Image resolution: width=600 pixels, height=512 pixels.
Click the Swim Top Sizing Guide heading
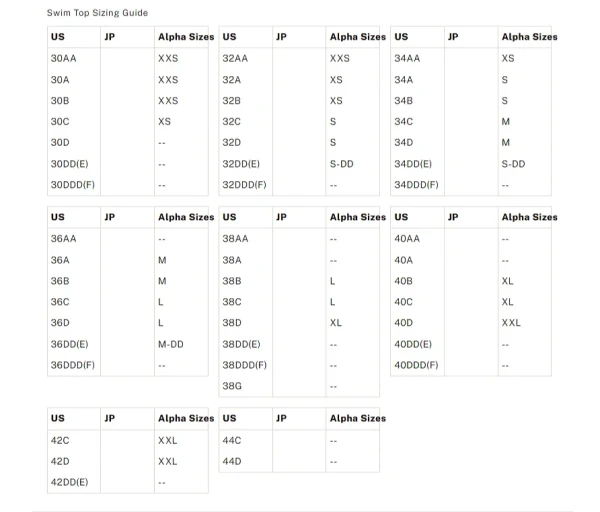pos(97,13)
